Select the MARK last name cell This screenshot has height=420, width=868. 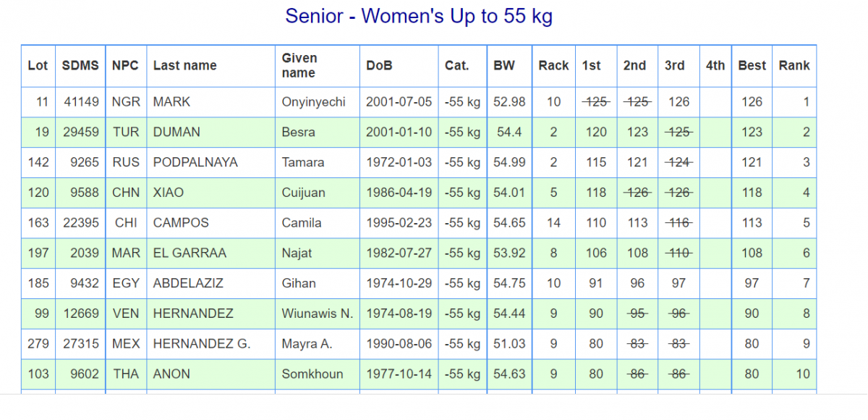click(x=171, y=102)
